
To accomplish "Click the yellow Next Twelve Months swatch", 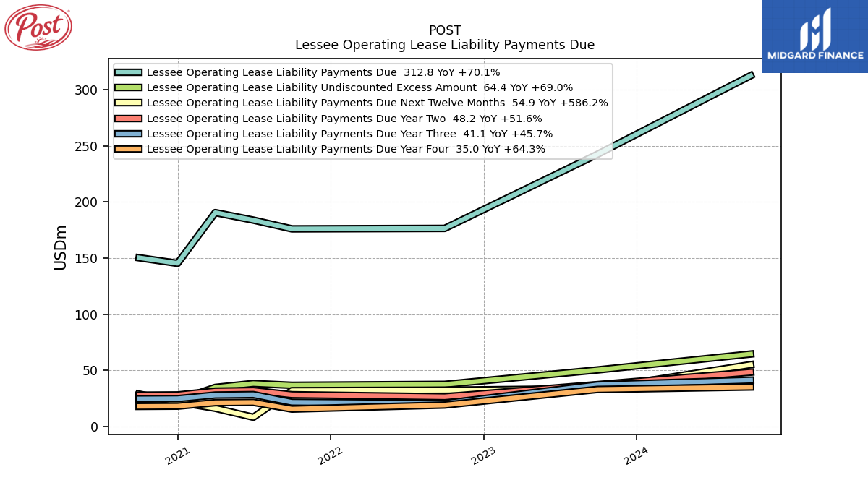I will (x=128, y=103).
